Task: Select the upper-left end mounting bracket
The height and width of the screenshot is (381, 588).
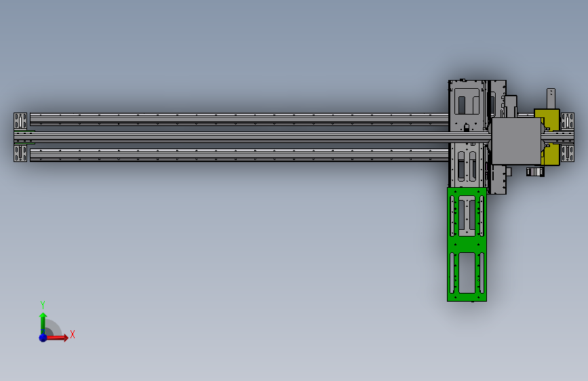Action: click(20, 121)
